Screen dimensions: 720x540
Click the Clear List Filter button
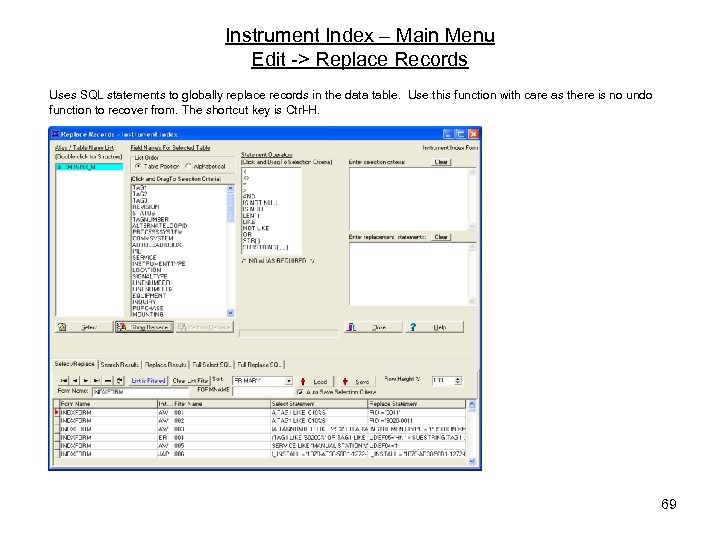[190, 381]
